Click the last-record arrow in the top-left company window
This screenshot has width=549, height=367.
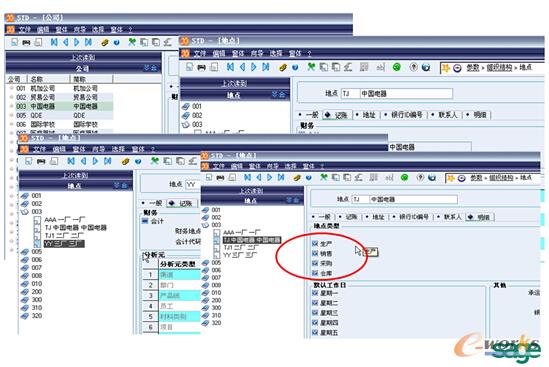(88, 42)
